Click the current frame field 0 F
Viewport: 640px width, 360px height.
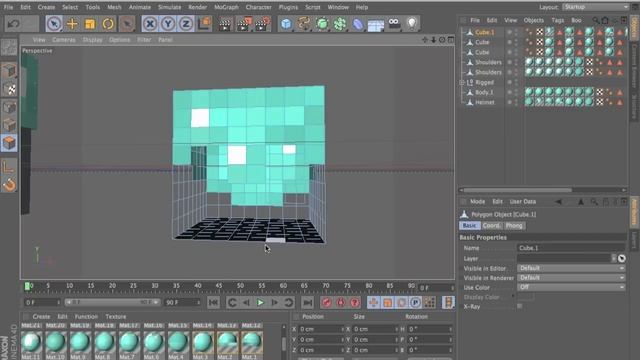[x=42, y=302]
